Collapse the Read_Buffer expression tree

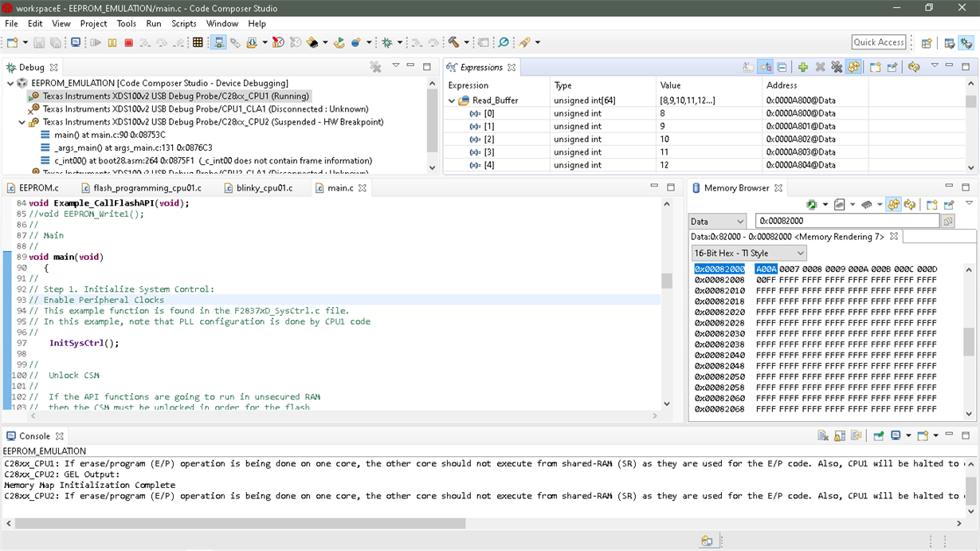(x=452, y=100)
